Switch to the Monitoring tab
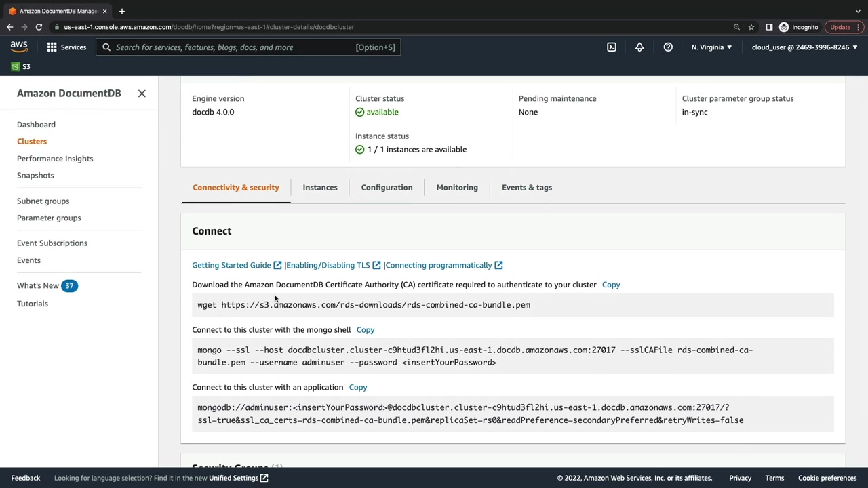 (x=457, y=188)
